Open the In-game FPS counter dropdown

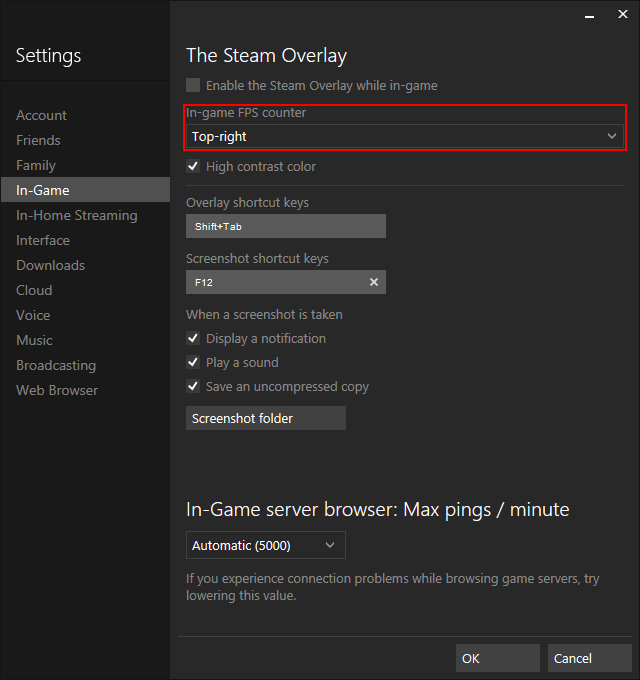coord(405,137)
